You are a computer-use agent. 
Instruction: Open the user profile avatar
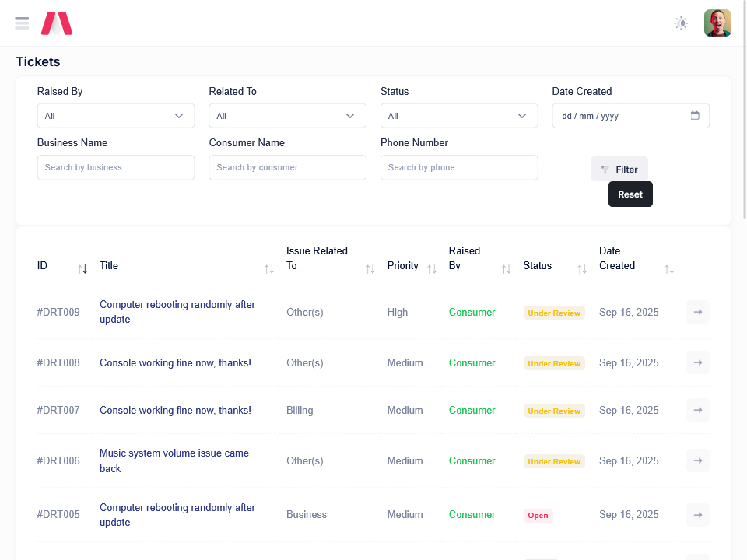(717, 23)
